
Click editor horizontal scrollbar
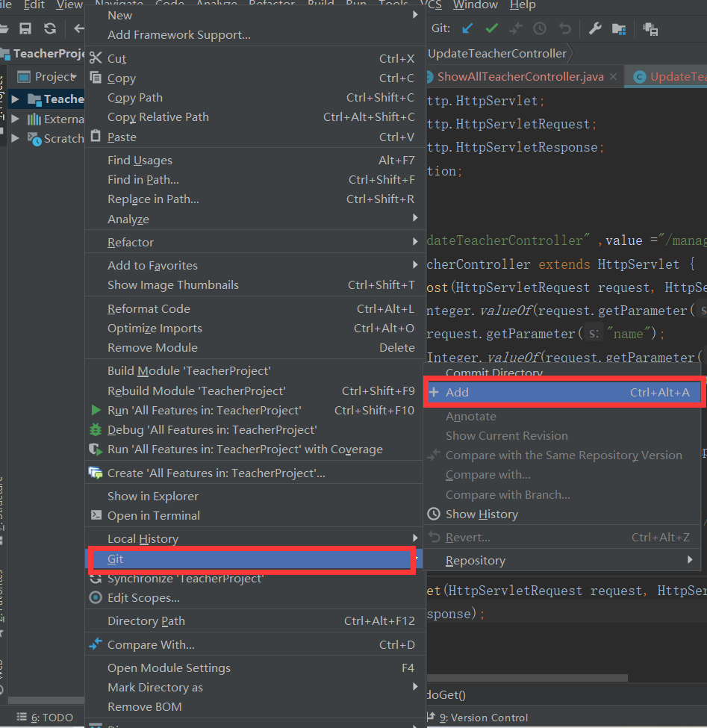click(x=527, y=678)
